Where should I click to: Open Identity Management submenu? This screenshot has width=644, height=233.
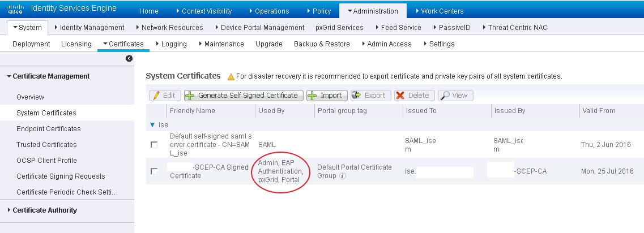click(89, 28)
